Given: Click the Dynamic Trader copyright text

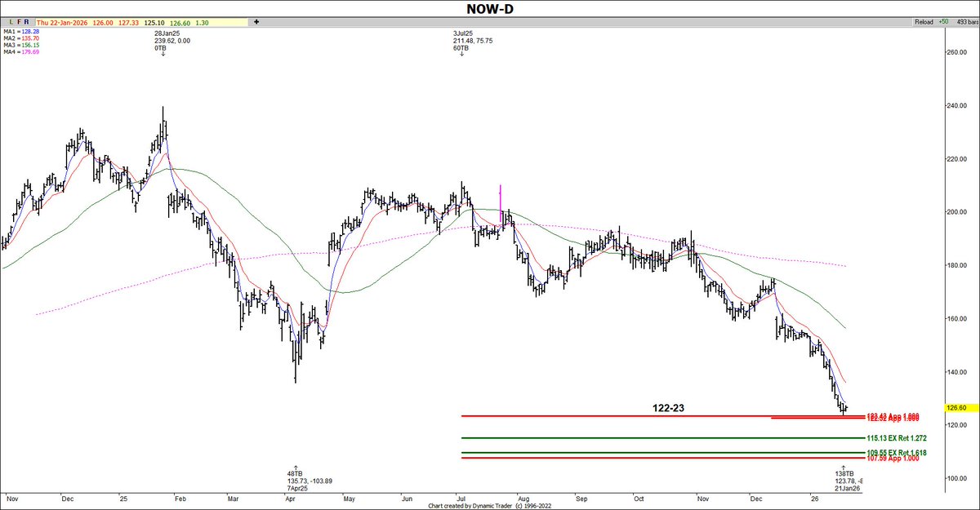Looking at the screenshot, I should [x=490, y=506].
